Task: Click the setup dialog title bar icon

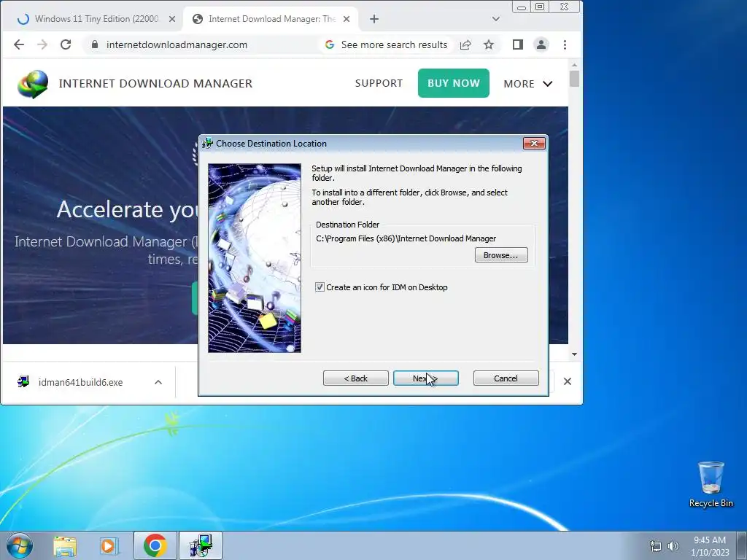Action: click(x=207, y=143)
